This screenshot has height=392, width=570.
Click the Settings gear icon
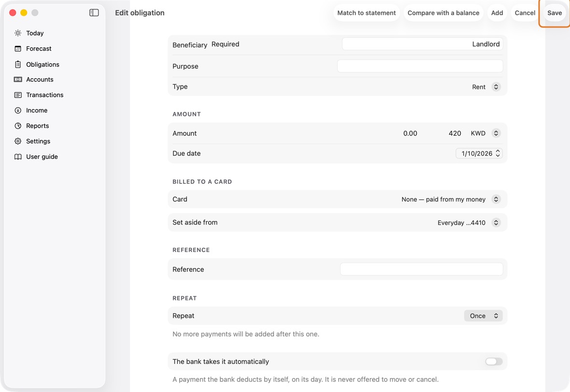tap(18, 141)
